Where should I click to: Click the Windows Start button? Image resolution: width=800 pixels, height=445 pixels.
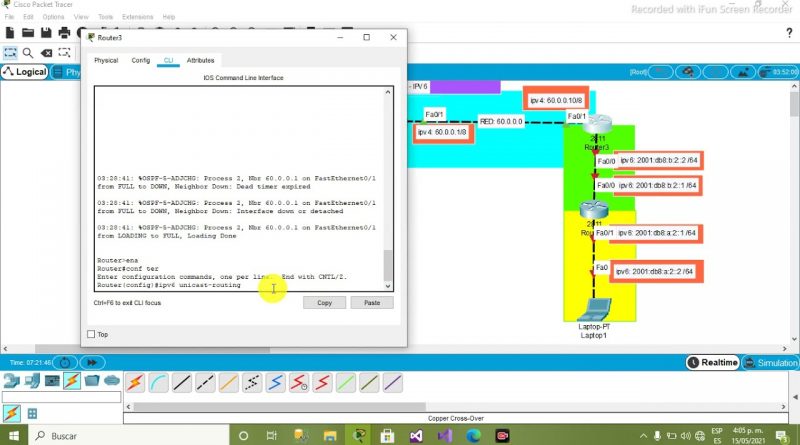[x=14, y=436]
